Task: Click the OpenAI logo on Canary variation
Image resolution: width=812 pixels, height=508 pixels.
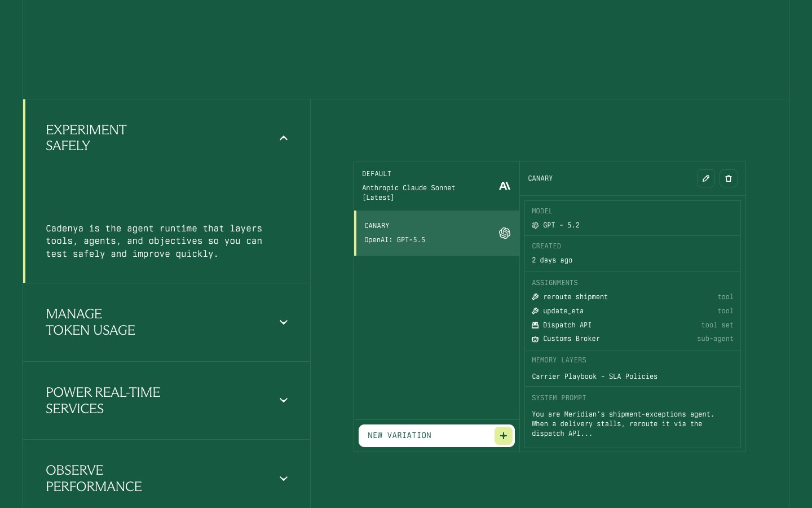Action: 505,233
